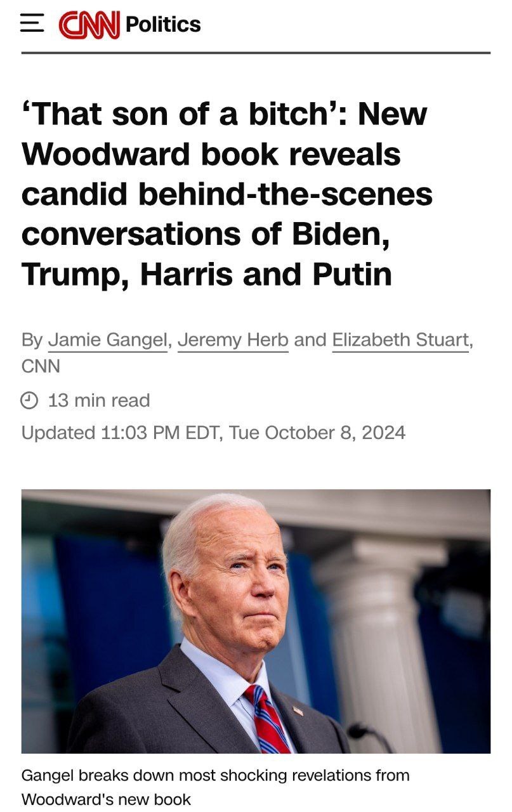The image size is (512, 812).
Task: Click the "CNN" text under the byline
Action: (x=41, y=366)
